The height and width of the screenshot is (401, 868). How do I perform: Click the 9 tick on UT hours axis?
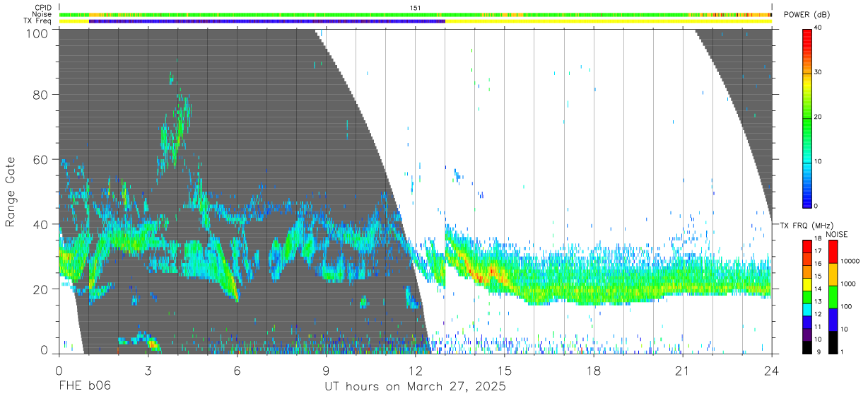tap(326, 371)
